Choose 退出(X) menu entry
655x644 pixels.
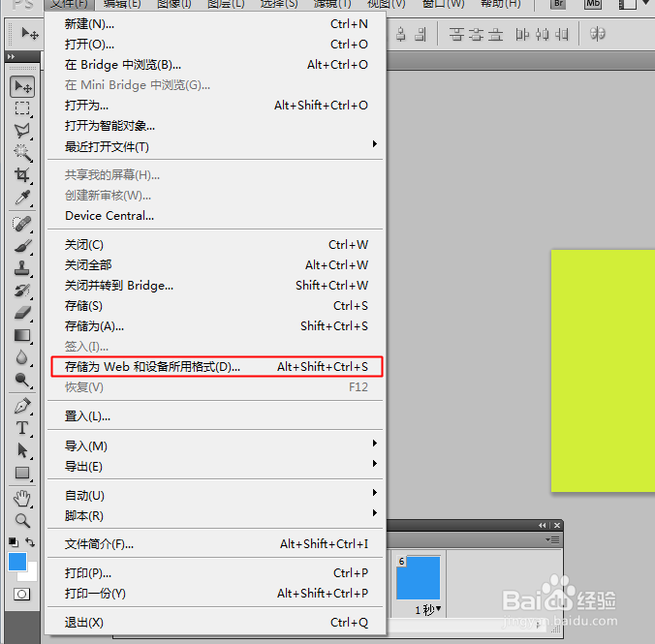[215, 623]
